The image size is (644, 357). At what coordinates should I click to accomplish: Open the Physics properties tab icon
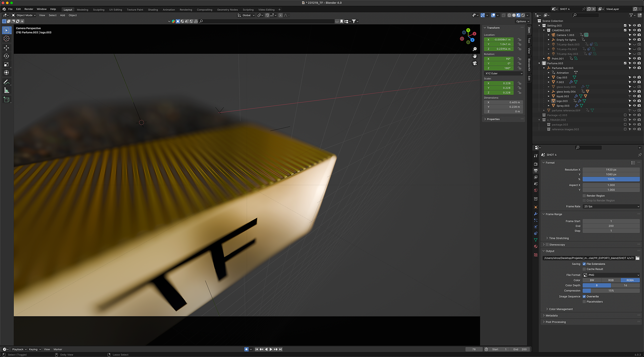(536, 227)
